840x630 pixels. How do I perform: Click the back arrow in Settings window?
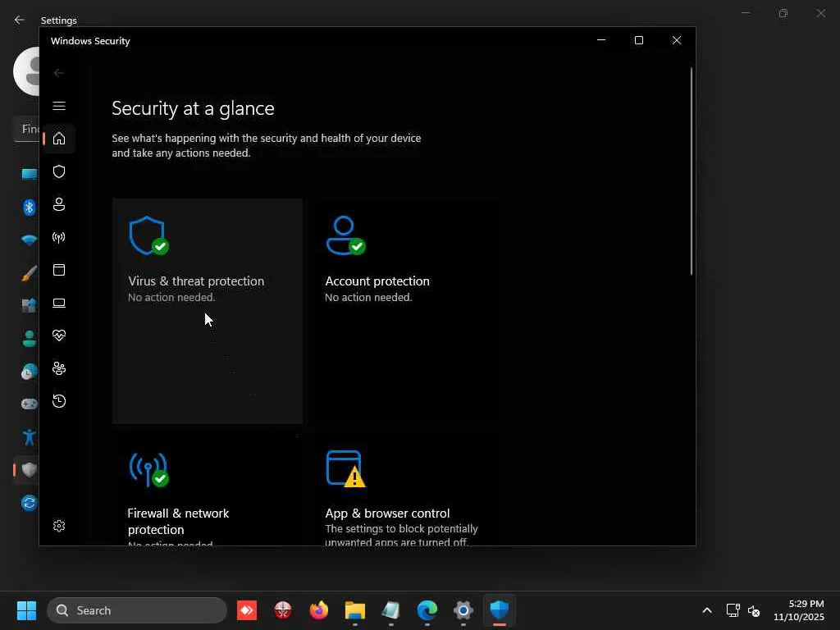(x=20, y=21)
